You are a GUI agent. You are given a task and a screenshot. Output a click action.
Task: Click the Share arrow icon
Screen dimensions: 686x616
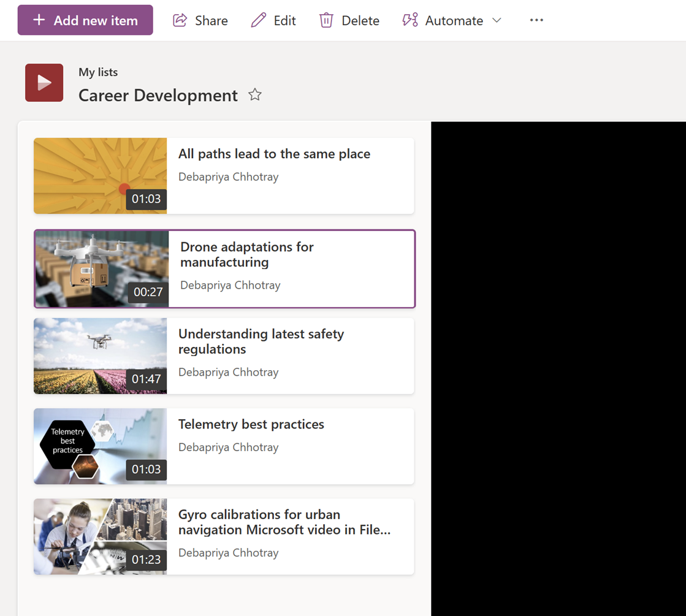point(180,20)
